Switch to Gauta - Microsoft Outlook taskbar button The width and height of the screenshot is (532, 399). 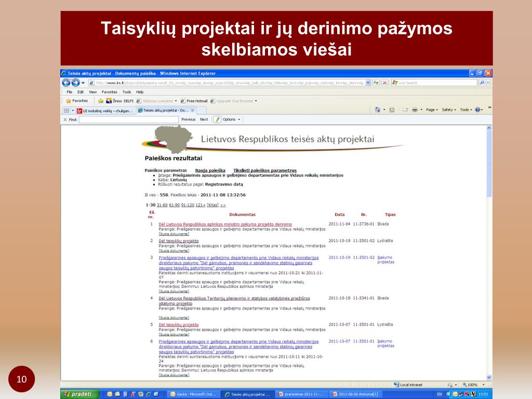[x=193, y=394]
